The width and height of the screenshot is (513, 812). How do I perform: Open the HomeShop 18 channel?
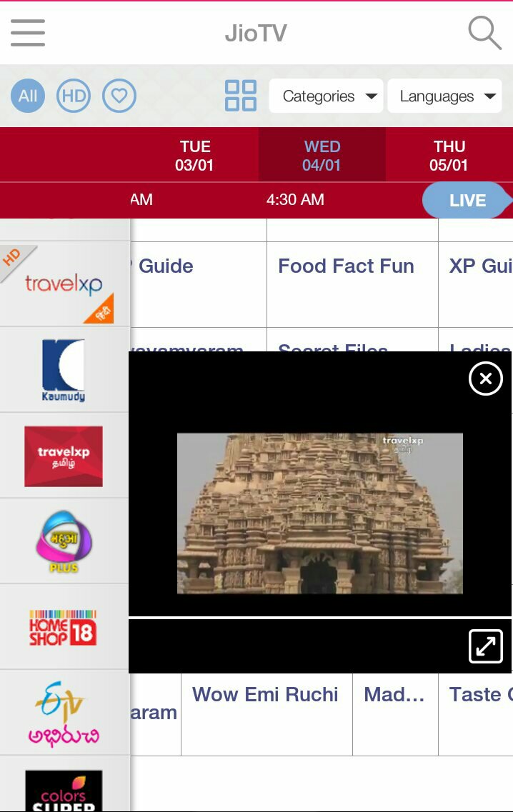click(64, 627)
